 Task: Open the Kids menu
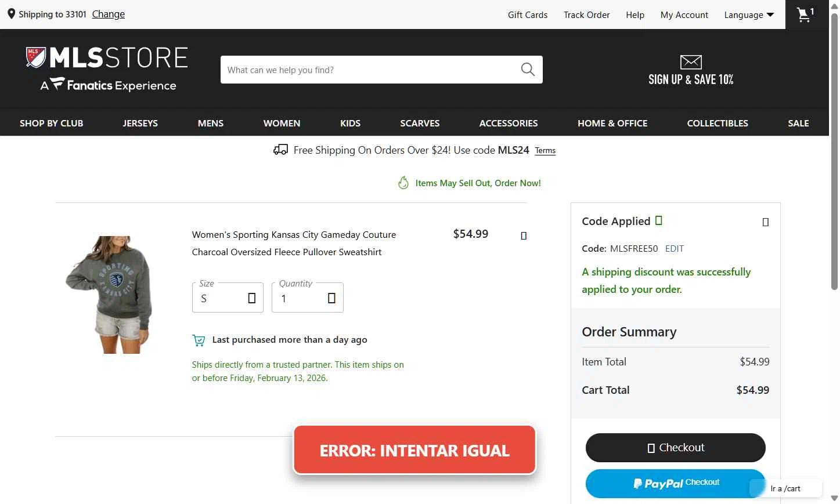[x=350, y=123]
